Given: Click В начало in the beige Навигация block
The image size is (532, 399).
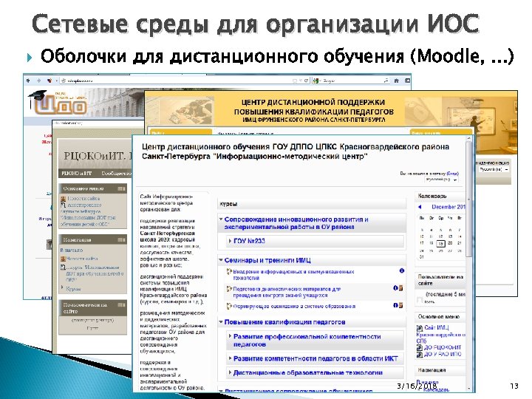Looking at the screenshot, I should coord(72,250).
